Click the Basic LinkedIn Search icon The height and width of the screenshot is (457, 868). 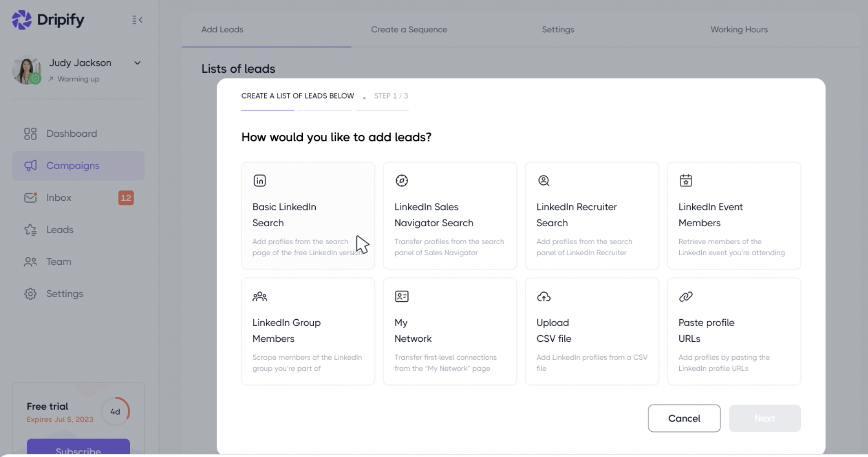point(260,181)
